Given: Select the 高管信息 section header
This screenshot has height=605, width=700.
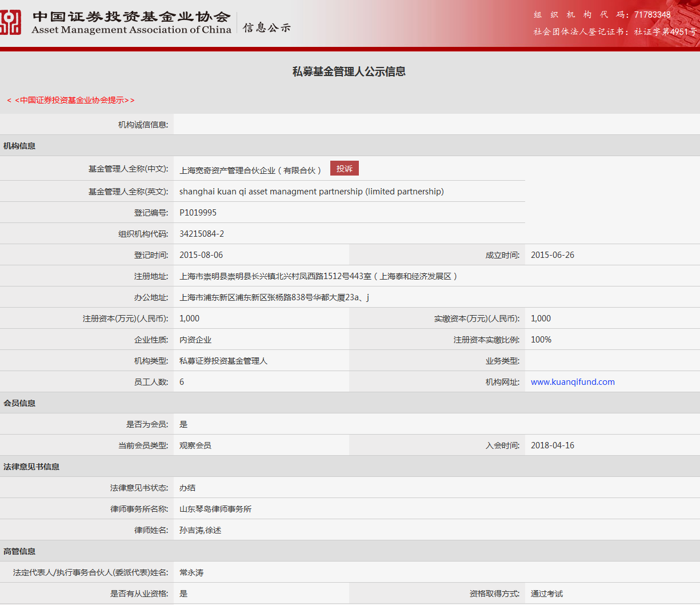Looking at the screenshot, I should (19, 551).
